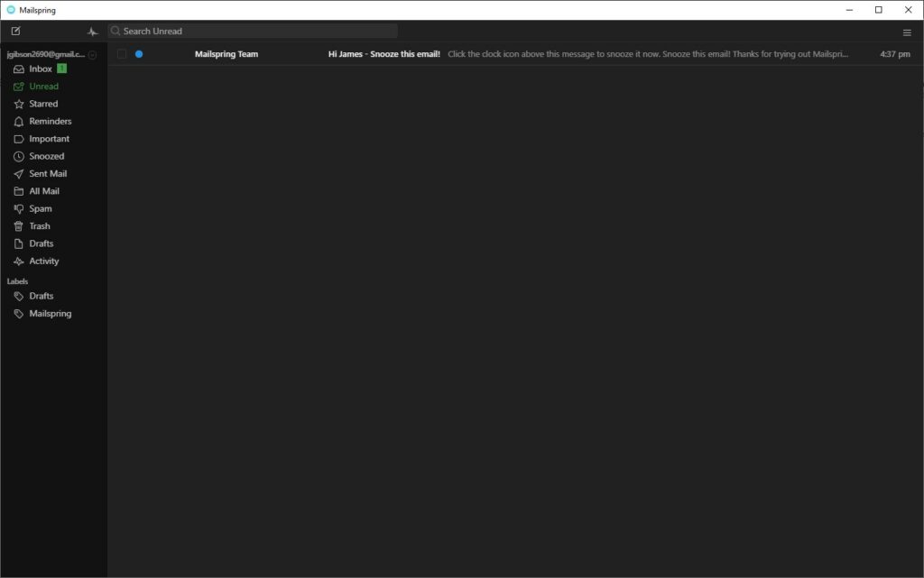This screenshot has width=924, height=578.
Task: Go to Reminders
Action: pyautogui.click(x=51, y=121)
